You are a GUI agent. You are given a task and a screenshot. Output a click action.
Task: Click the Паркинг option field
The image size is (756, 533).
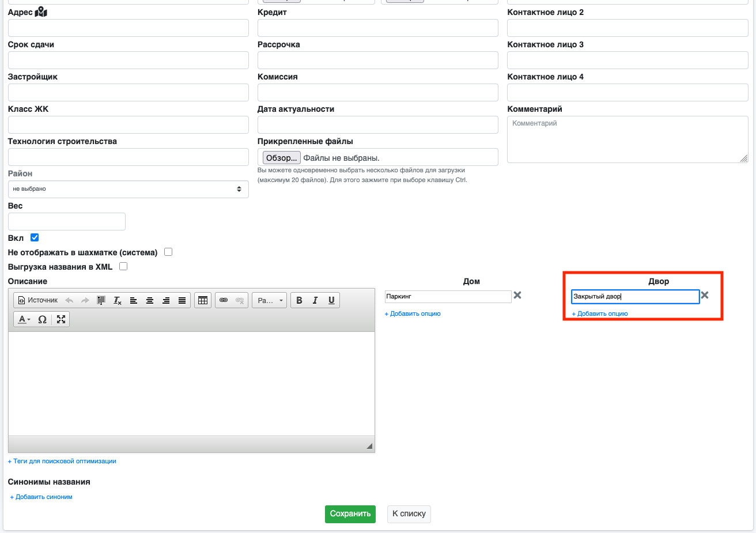tap(448, 296)
